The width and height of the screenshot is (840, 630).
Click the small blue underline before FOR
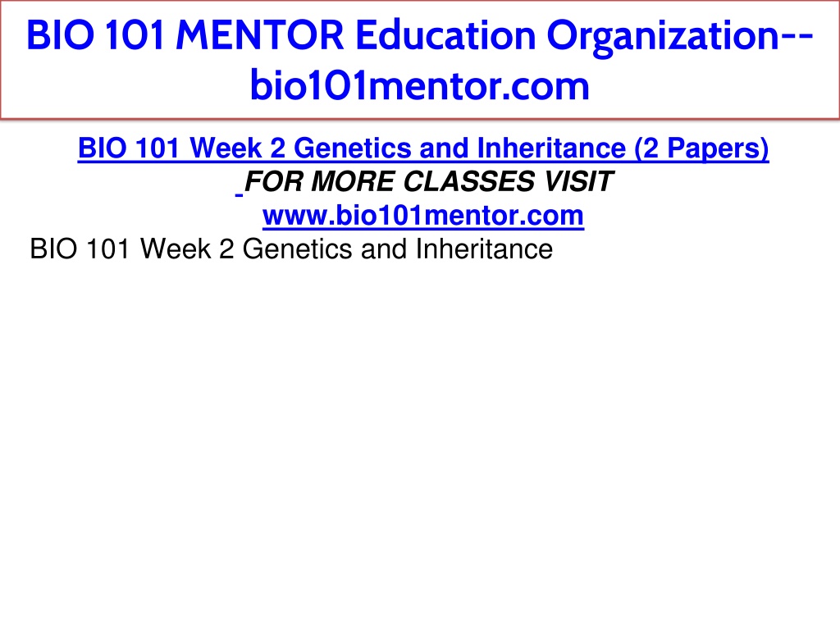(239, 194)
